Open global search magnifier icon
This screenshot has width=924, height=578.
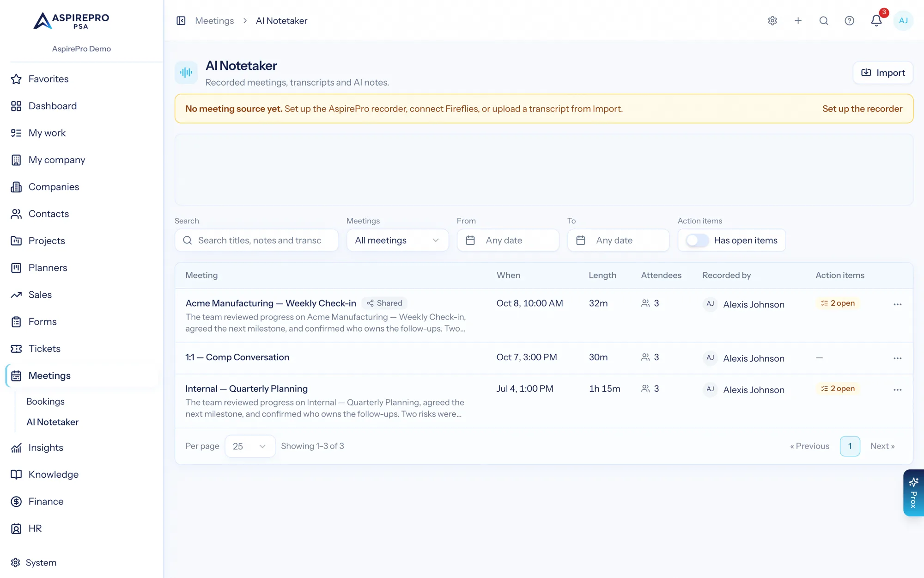tap(824, 21)
